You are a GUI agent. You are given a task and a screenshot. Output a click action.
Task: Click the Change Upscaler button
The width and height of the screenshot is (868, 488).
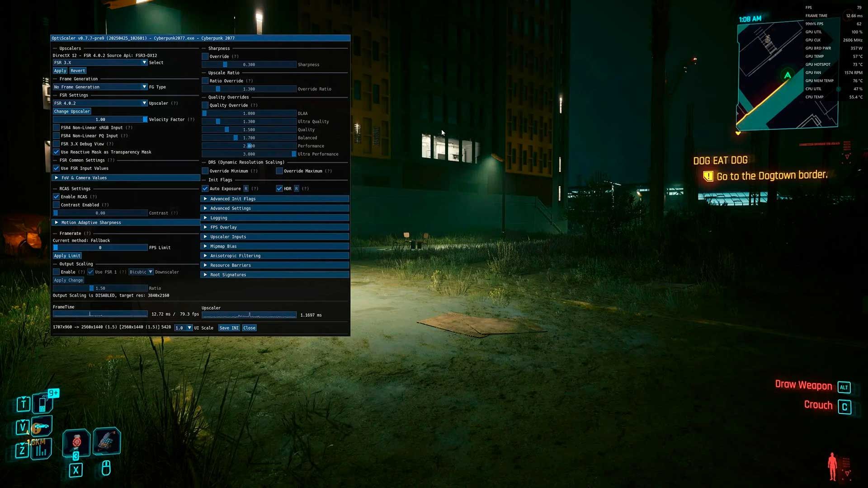(x=72, y=111)
